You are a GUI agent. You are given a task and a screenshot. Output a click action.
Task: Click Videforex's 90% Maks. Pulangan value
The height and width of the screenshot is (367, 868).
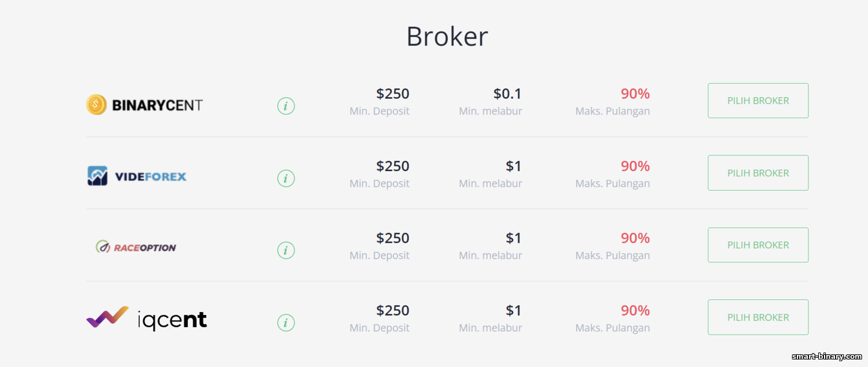point(635,166)
